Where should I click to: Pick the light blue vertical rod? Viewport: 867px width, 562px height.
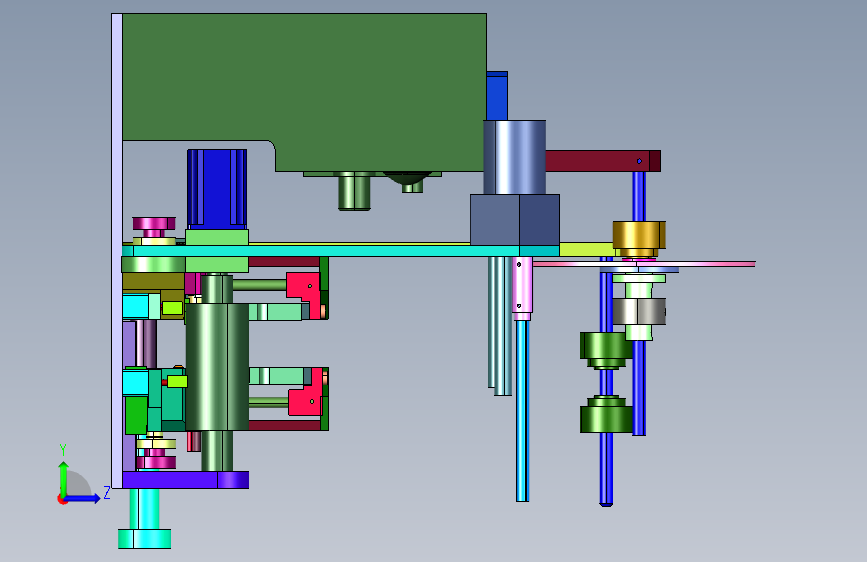tap(523, 411)
